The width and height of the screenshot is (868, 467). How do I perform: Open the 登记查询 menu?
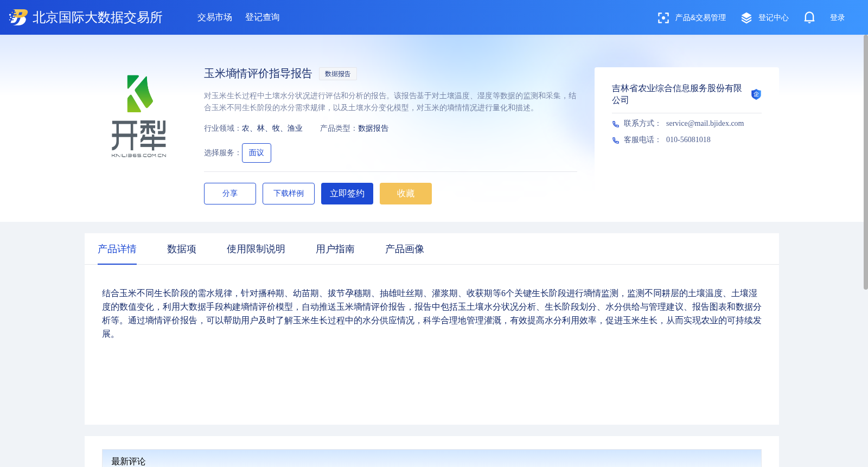click(263, 17)
